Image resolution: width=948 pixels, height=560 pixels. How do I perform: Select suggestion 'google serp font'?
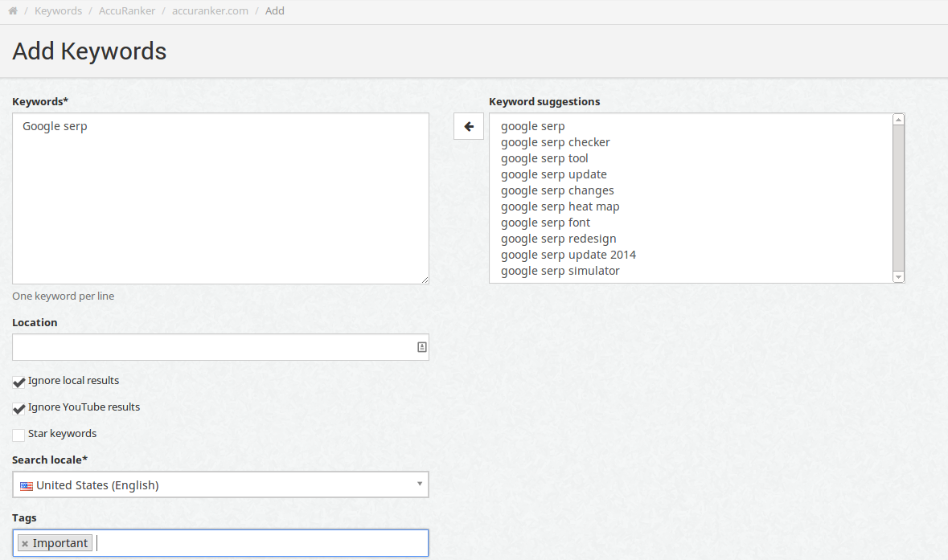click(x=545, y=223)
